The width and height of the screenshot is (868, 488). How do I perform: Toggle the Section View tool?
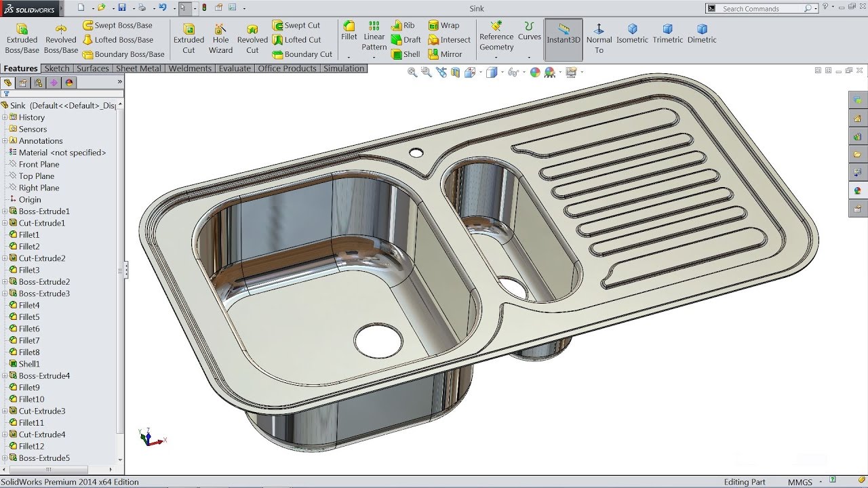(455, 73)
